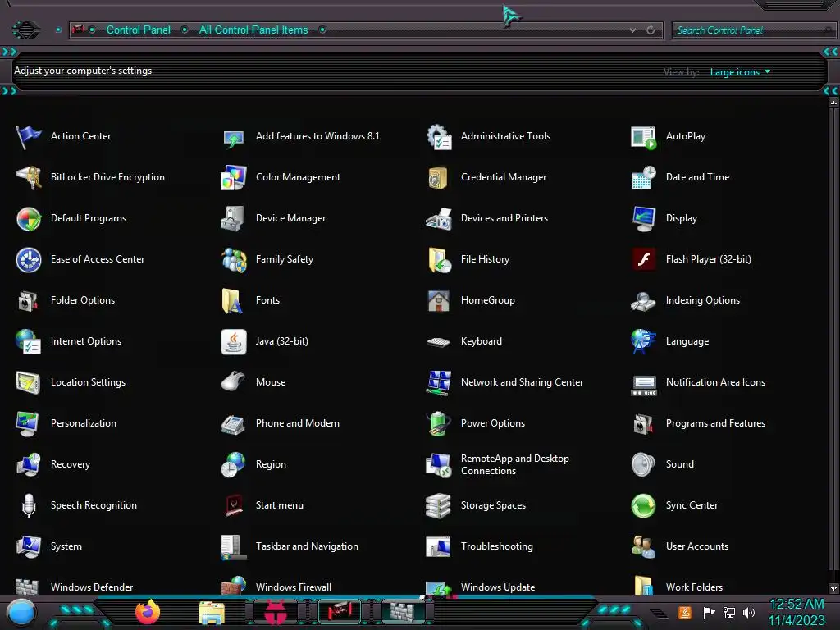This screenshot has height=630, width=840.
Task: Expand arrow after Control Panel breadcrumb
Action: 185,30
